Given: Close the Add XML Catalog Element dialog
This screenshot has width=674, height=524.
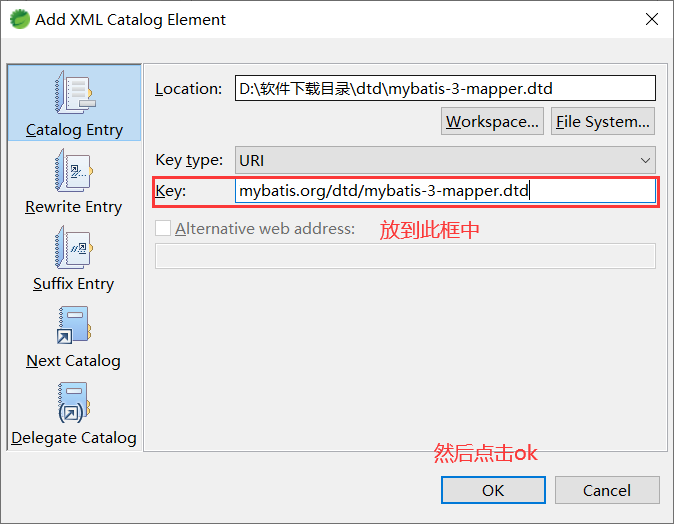Looking at the screenshot, I should tap(652, 19).
